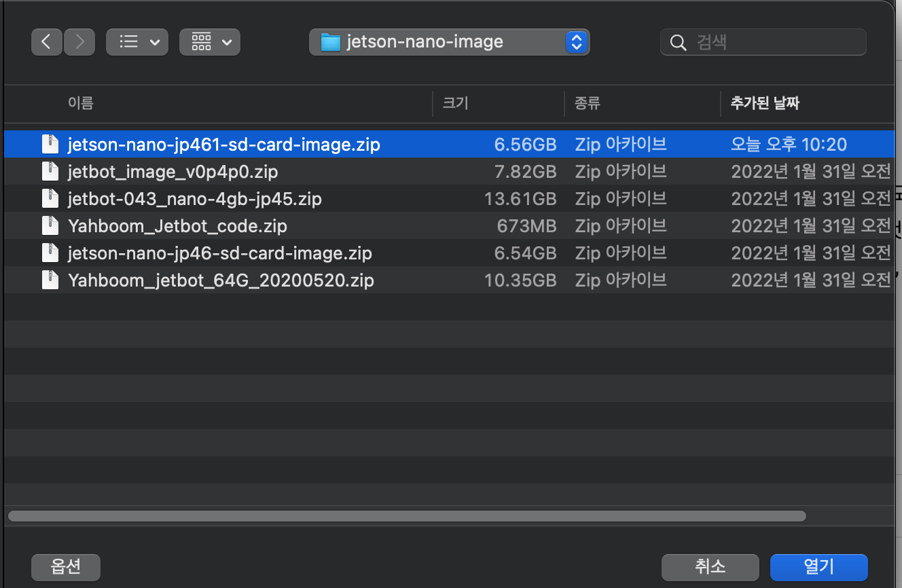Click the horizontal scrollbar below the file list
The image size is (902, 588).
407,516
